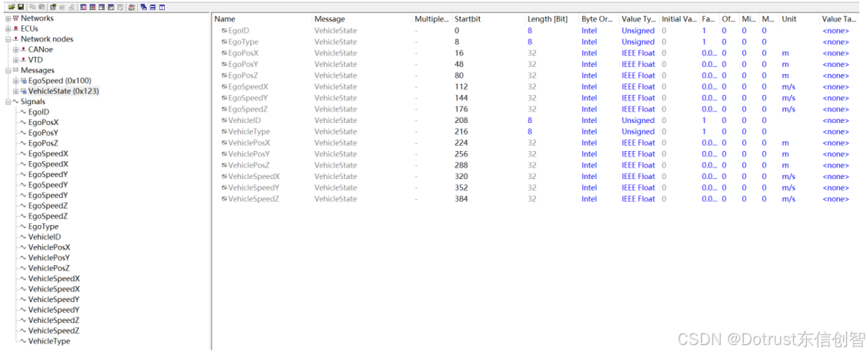Click the m/s unit of VehicleSpeedY
The image size is (868, 353).
[x=788, y=188]
